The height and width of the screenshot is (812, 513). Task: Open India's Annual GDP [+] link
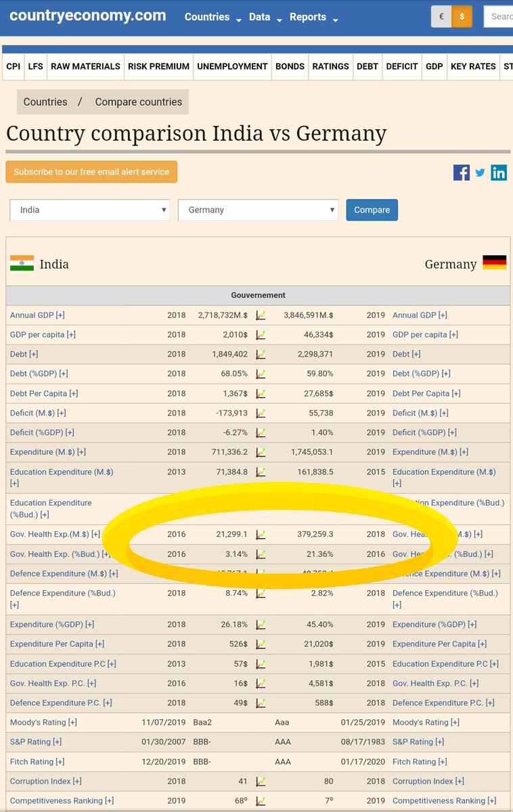[x=37, y=315]
